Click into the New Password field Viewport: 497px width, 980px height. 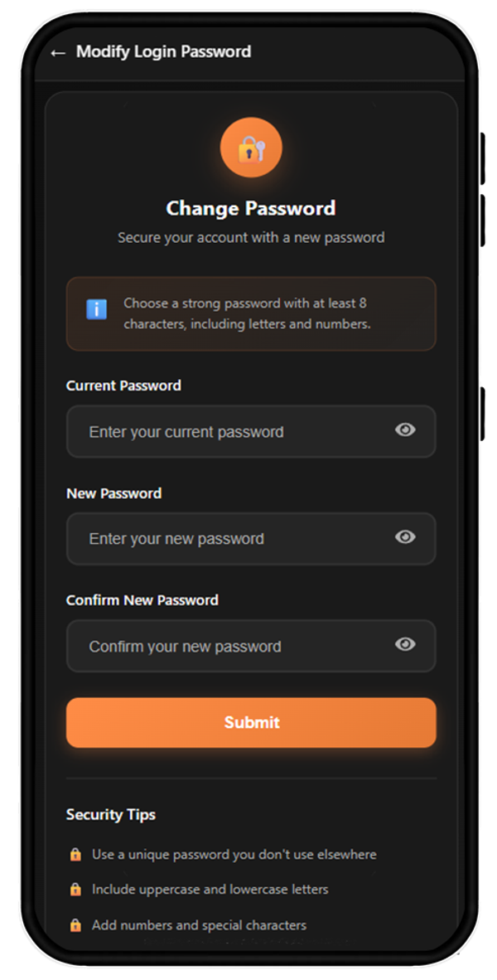click(x=232, y=539)
